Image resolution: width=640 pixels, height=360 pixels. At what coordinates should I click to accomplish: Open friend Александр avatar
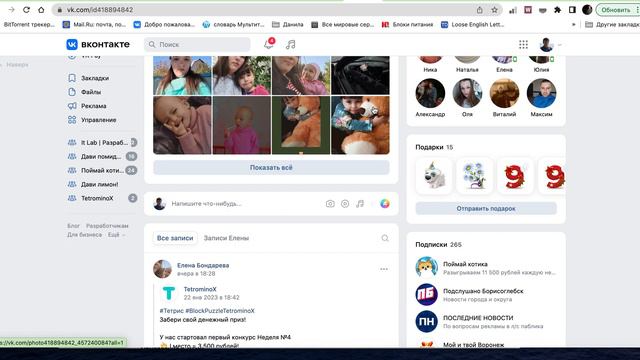pos(430,93)
